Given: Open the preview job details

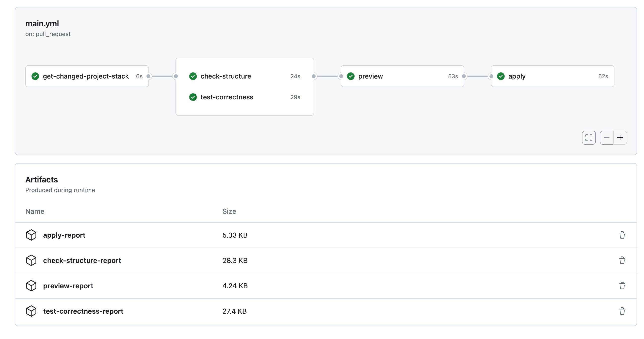Looking at the screenshot, I should click(x=370, y=76).
